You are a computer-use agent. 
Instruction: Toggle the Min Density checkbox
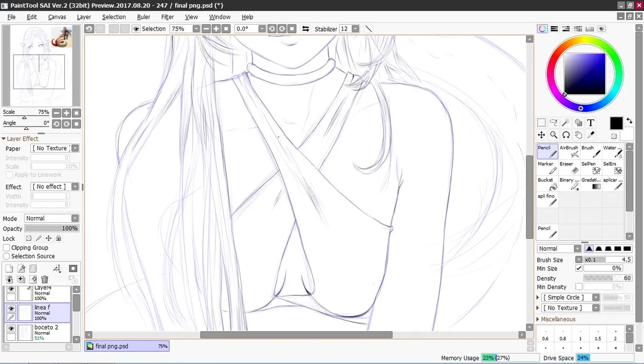click(x=579, y=287)
